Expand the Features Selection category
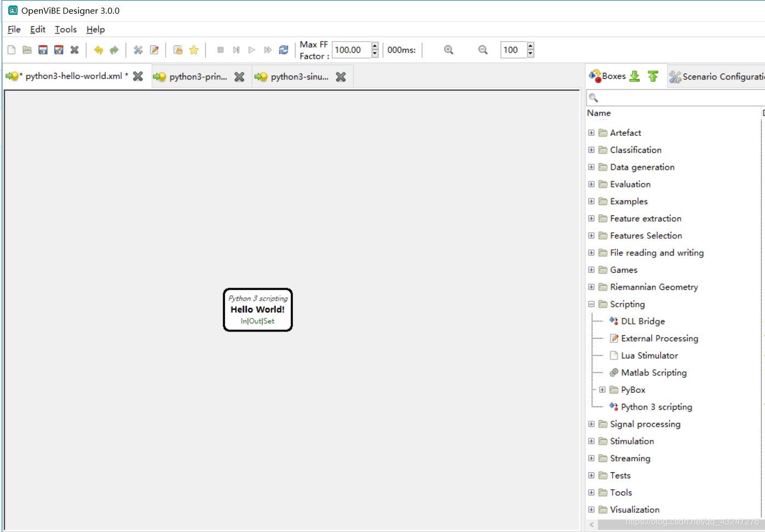765x532 pixels. (591, 236)
